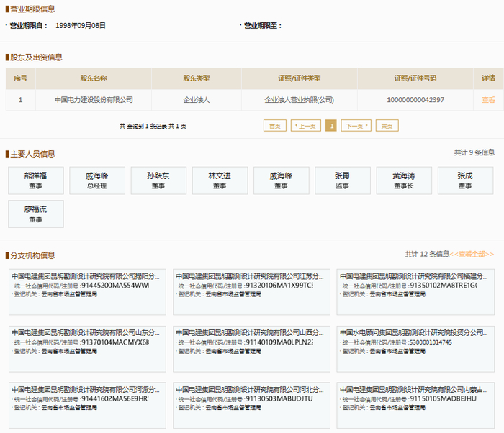Open the 山西分 branch card
This screenshot has width=504, height=433.
(251, 349)
